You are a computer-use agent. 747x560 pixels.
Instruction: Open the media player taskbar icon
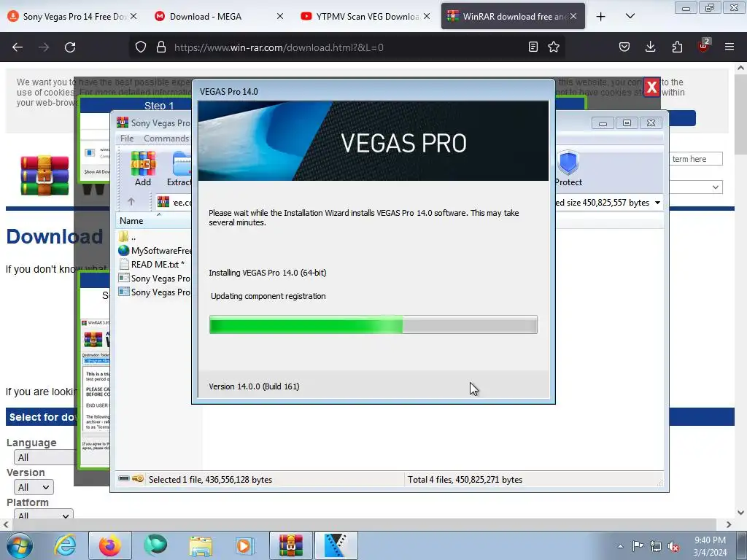(x=245, y=545)
